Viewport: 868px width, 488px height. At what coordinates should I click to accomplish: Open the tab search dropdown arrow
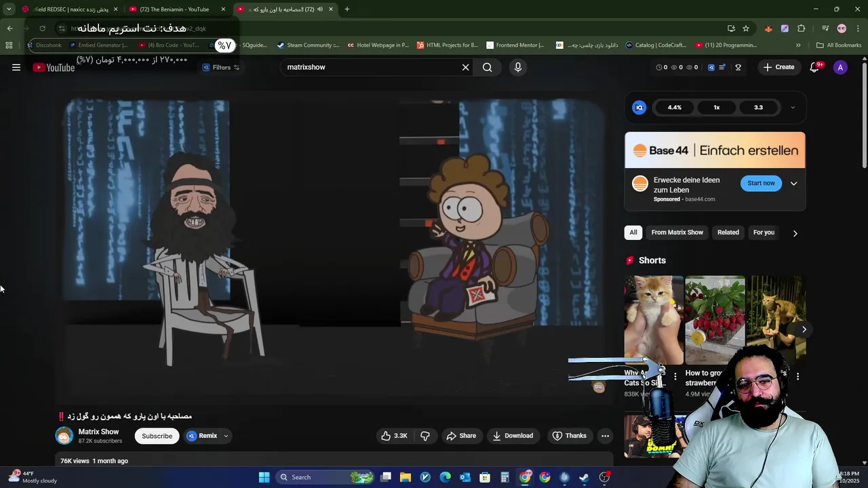coord(9,9)
